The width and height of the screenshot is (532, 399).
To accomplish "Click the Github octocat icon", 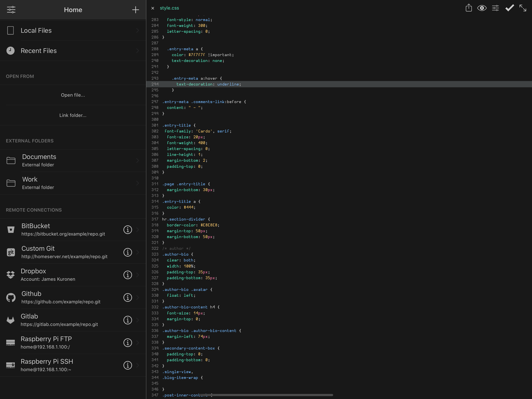I will pyautogui.click(x=11, y=297).
